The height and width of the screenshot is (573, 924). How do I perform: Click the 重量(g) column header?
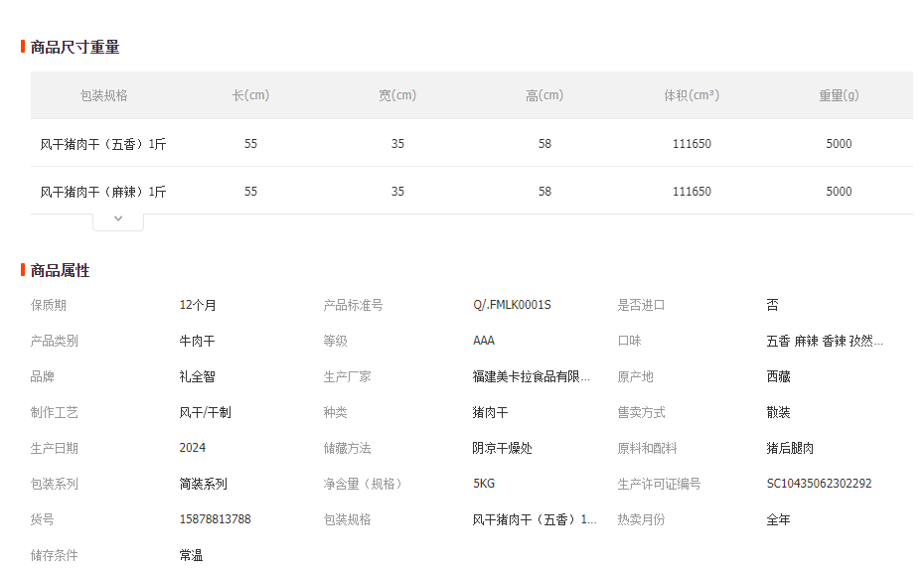839,95
